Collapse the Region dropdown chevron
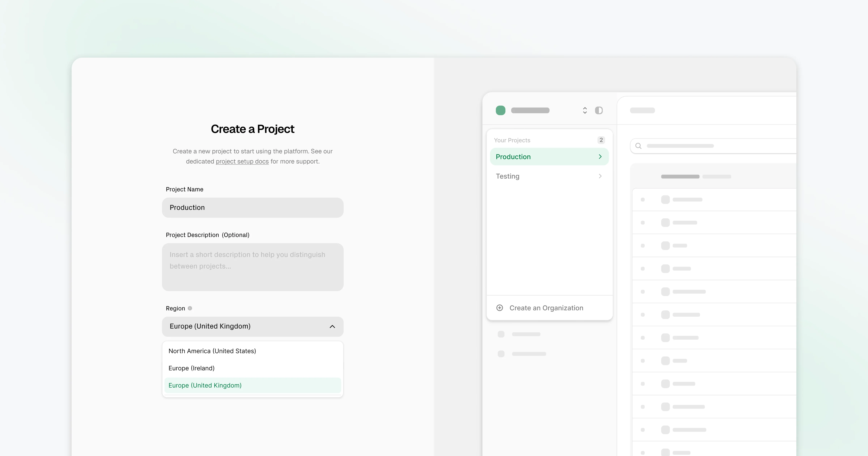The image size is (868, 456). coord(332,326)
